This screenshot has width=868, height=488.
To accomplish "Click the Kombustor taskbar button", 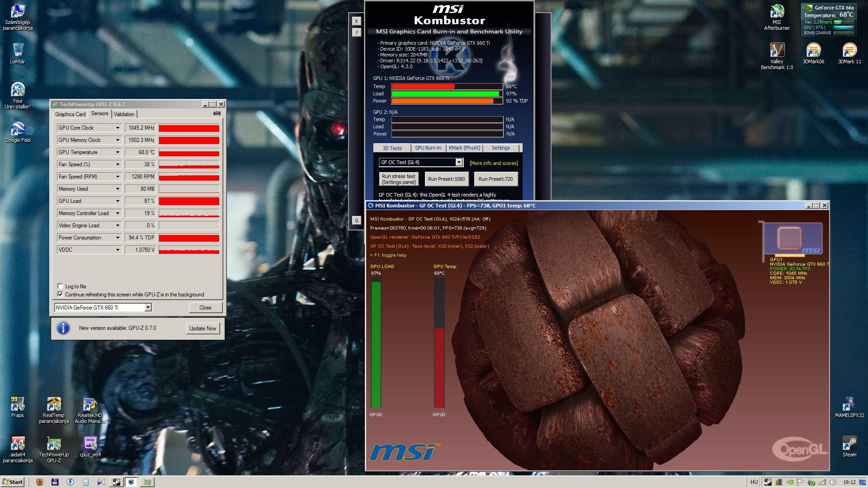I will 132,482.
